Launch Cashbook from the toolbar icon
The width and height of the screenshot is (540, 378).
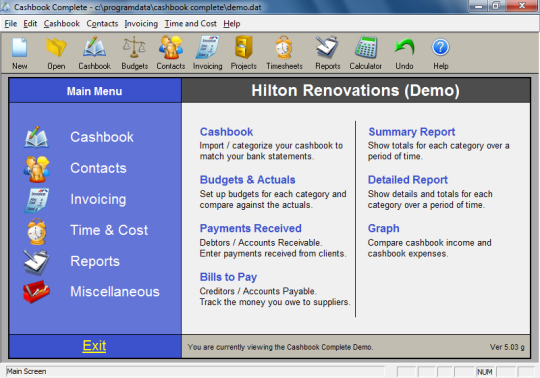click(x=94, y=48)
